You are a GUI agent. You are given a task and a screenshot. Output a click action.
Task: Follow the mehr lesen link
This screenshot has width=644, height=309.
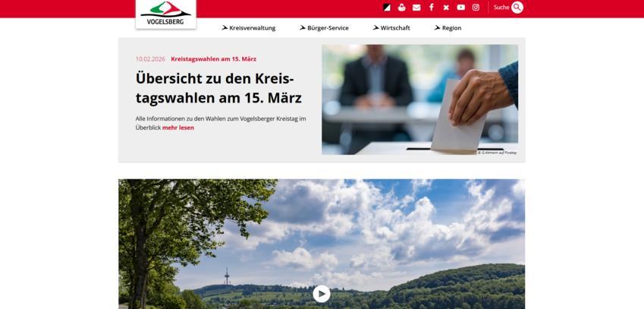point(178,128)
